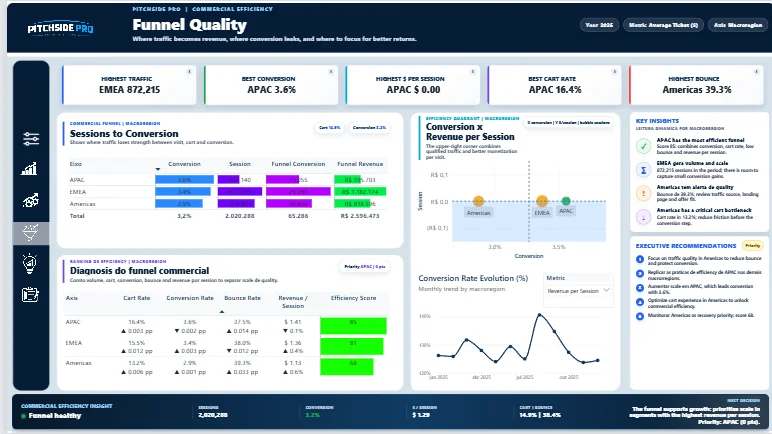
Task: Open the piggy bank growth page icon
Action: [31, 200]
